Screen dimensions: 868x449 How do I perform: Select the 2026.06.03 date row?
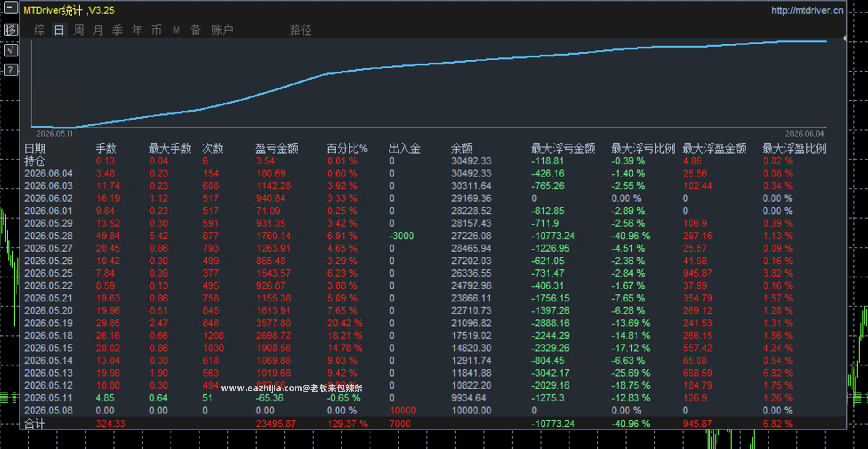click(48, 186)
